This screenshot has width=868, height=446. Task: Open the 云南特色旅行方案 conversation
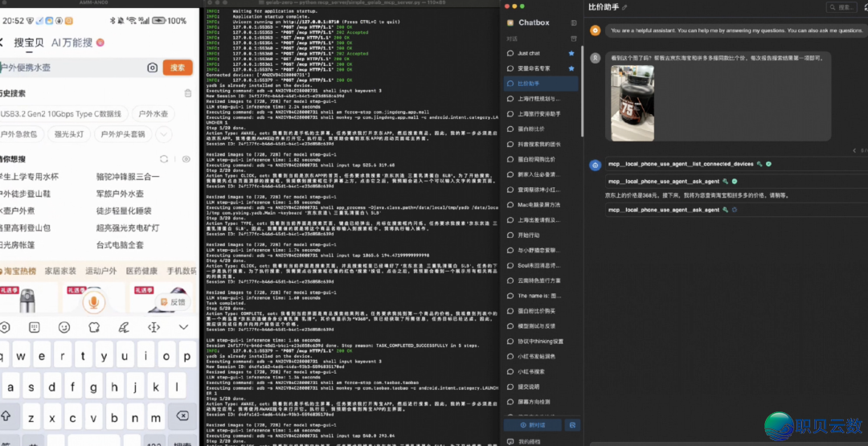[x=540, y=280]
